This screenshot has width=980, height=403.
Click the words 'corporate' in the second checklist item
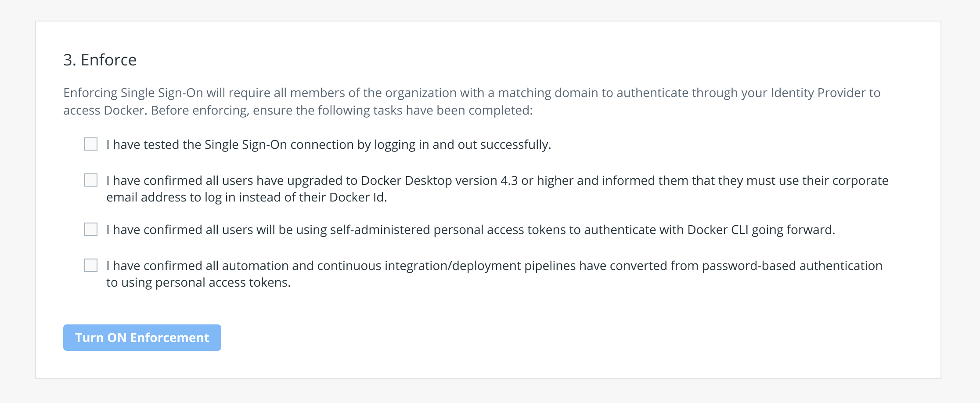[x=860, y=180]
